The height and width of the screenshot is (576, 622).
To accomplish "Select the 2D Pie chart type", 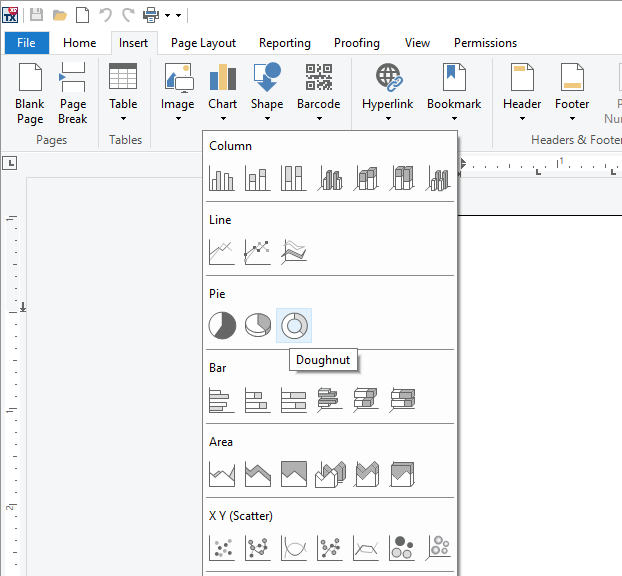I will point(222,325).
